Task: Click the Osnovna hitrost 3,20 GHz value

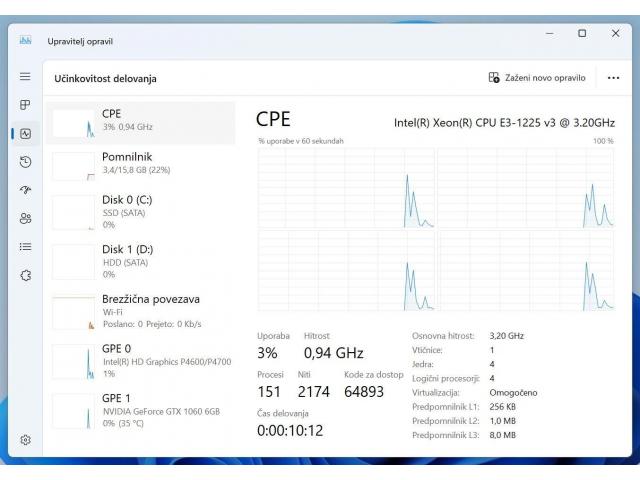Action: pyautogui.click(x=507, y=336)
